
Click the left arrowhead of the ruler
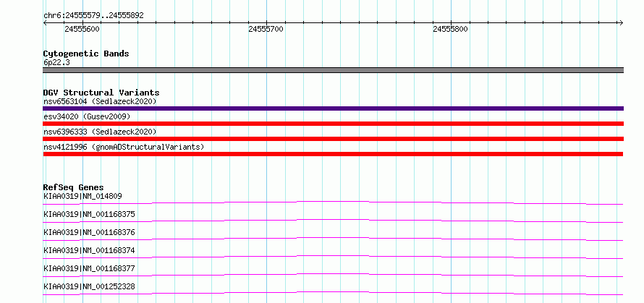pyautogui.click(x=45, y=23)
